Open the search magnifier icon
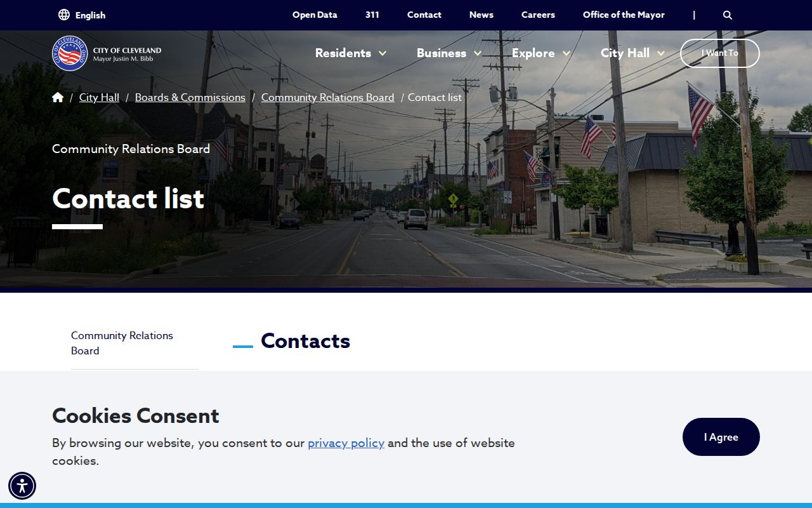 728,15
